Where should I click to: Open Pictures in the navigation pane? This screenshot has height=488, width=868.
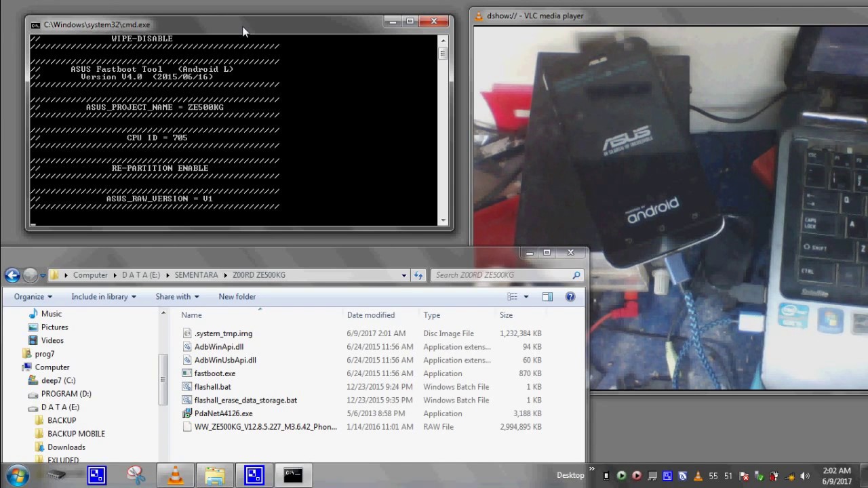[x=54, y=327]
